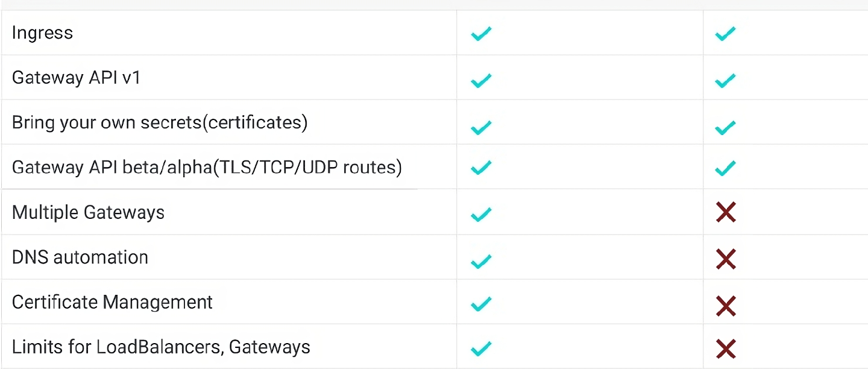Click the red cross in the Limits for LoadBalancers row
The height and width of the screenshot is (369, 868).
[726, 348]
